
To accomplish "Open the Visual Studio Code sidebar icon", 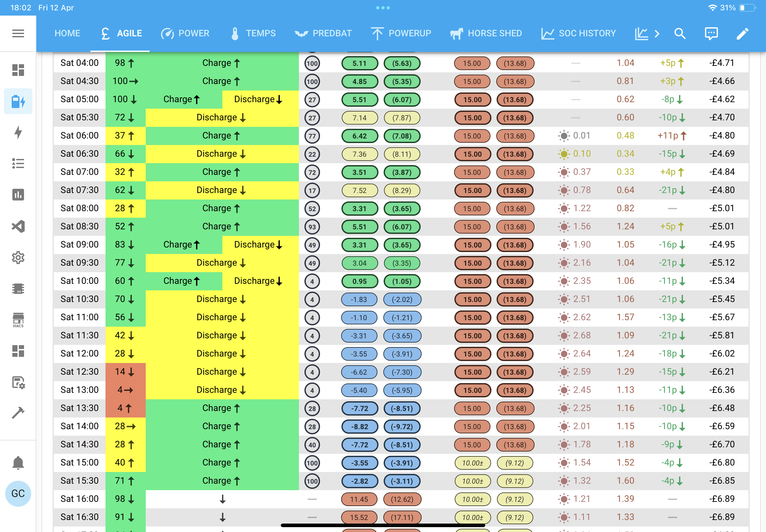I will [x=18, y=226].
